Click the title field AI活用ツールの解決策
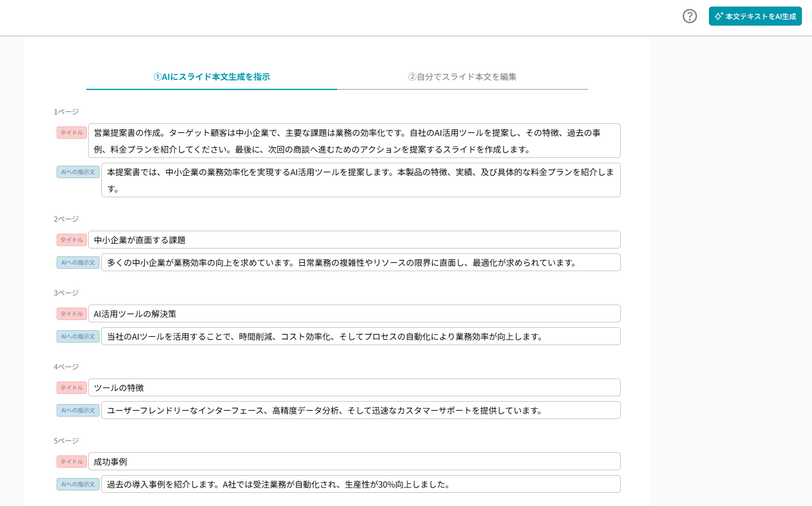Image resolution: width=812 pixels, height=506 pixels. pyautogui.click(x=354, y=313)
